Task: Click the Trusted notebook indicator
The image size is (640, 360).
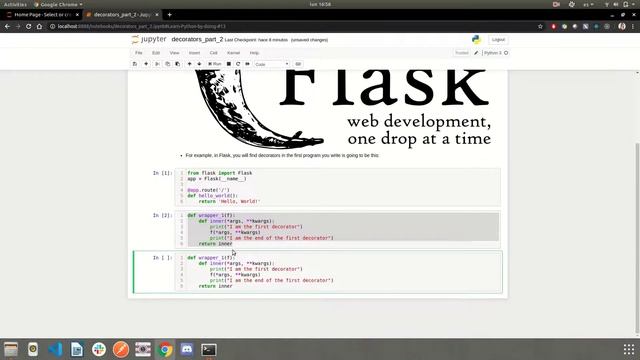Action: (x=462, y=53)
